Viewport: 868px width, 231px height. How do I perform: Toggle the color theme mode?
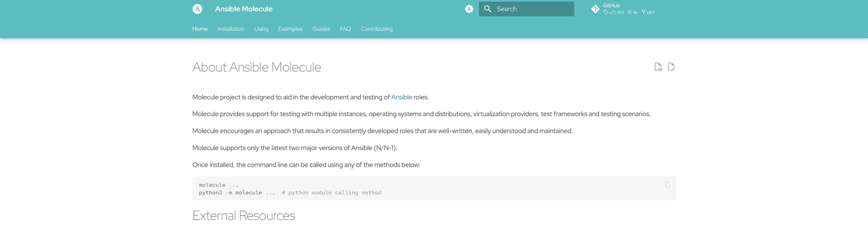pyautogui.click(x=469, y=9)
